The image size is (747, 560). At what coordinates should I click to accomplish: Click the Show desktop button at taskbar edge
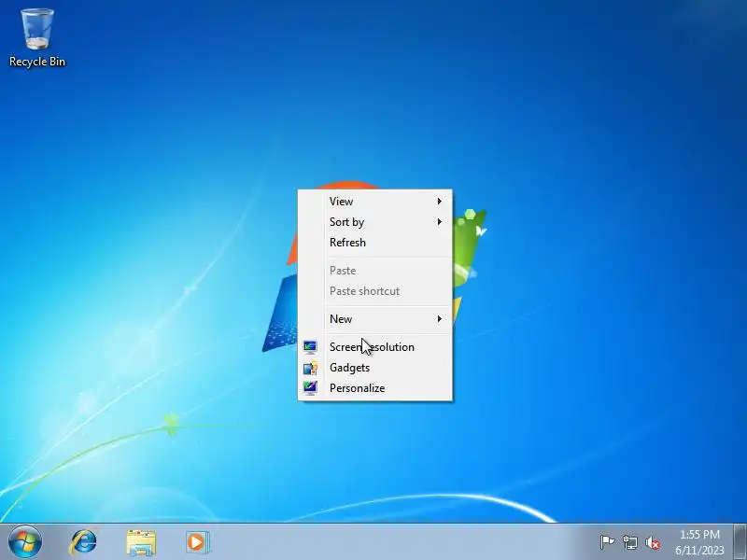740,542
